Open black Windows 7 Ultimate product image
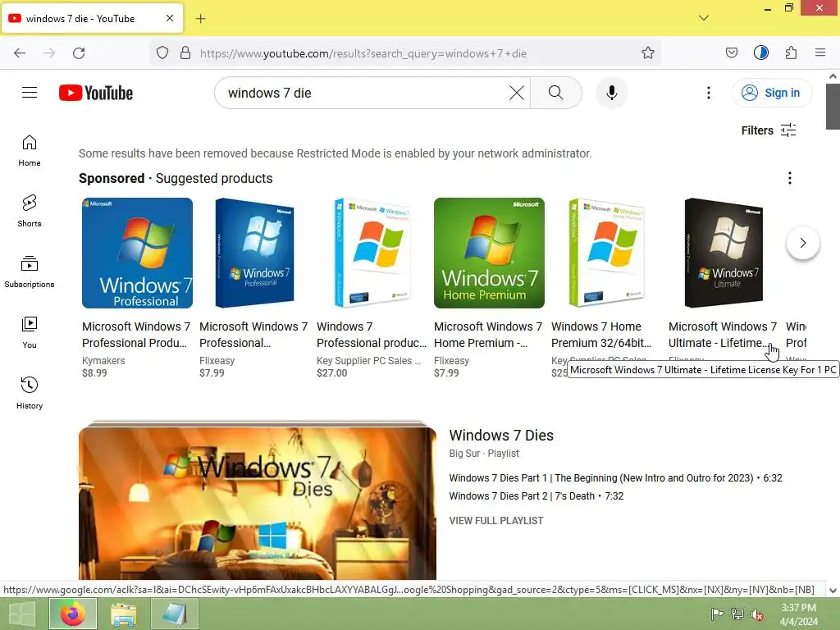 coord(724,253)
